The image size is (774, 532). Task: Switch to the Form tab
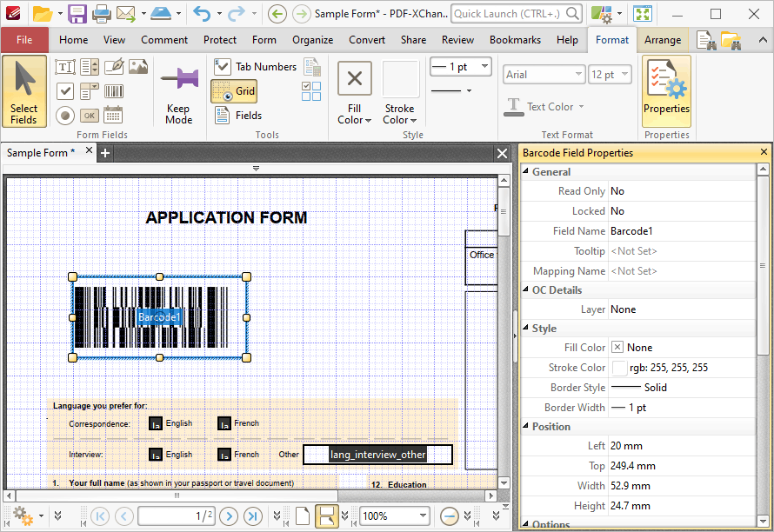(264, 40)
